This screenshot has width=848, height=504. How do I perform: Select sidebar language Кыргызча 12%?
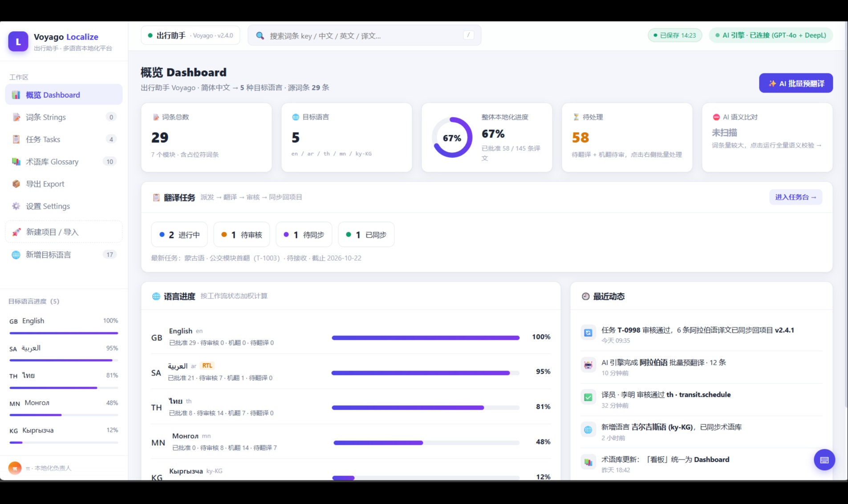[64, 435]
